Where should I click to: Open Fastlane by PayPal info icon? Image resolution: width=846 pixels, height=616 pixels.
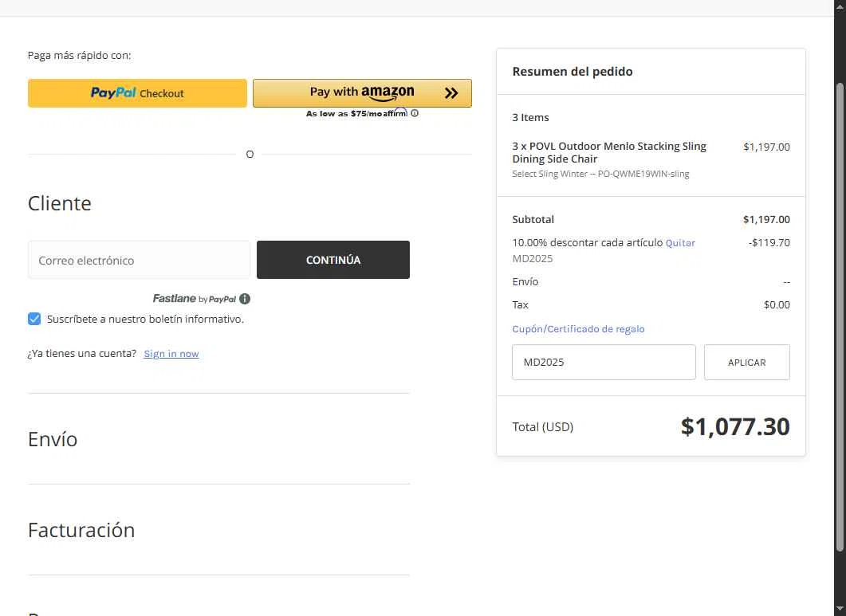245,299
